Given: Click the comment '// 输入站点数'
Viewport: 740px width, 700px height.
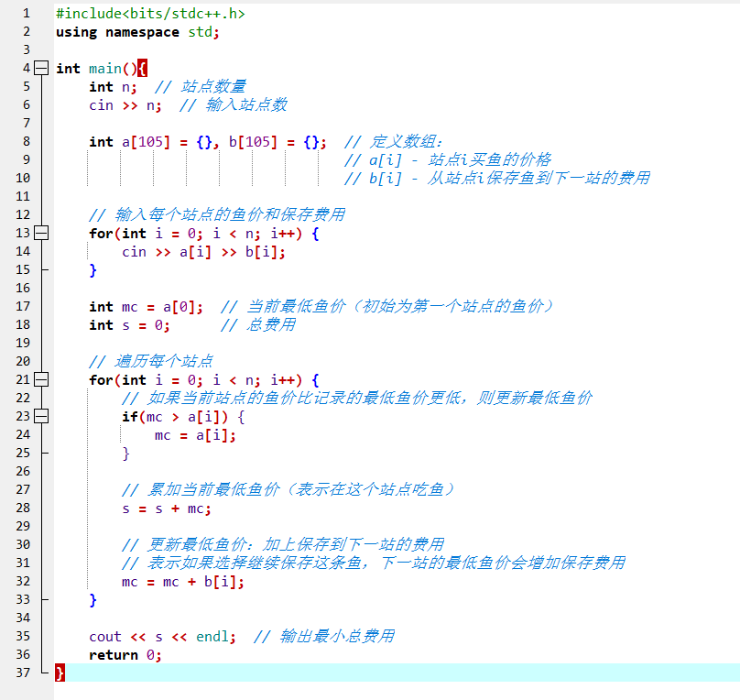Looking at the screenshot, I should (234, 105).
